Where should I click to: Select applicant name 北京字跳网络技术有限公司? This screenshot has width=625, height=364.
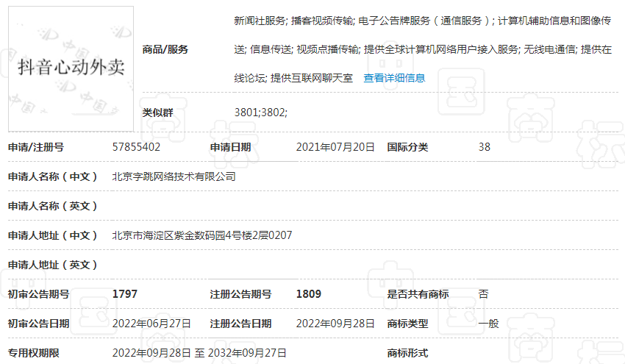174,176
